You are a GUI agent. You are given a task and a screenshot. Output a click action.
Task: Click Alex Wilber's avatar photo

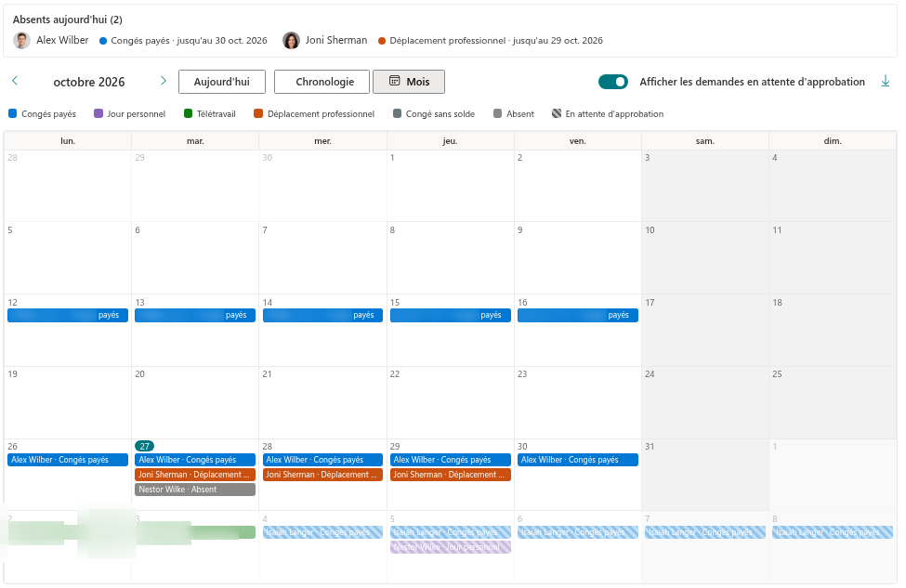tap(22, 41)
